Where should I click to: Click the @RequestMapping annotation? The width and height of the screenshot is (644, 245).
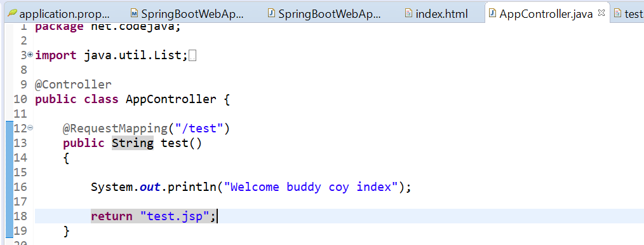(x=115, y=129)
